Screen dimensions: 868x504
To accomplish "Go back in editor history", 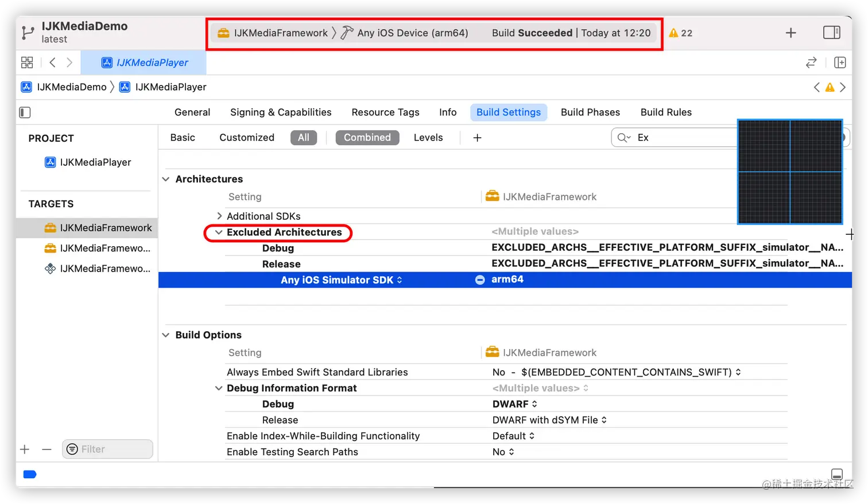I will pos(52,63).
